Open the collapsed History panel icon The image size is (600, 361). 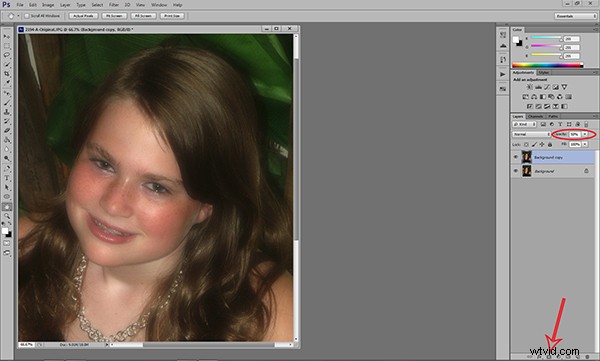coord(503,59)
